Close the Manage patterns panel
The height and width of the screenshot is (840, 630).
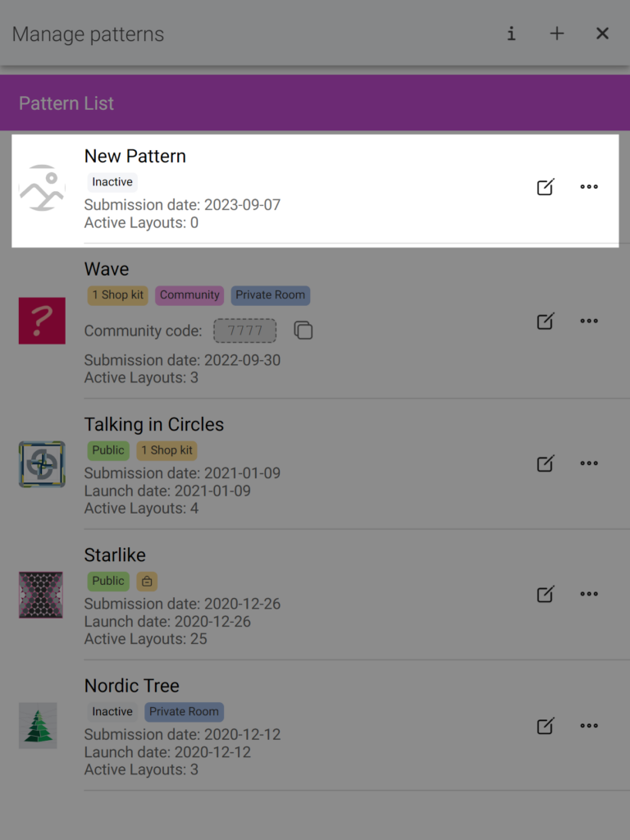[x=602, y=34]
